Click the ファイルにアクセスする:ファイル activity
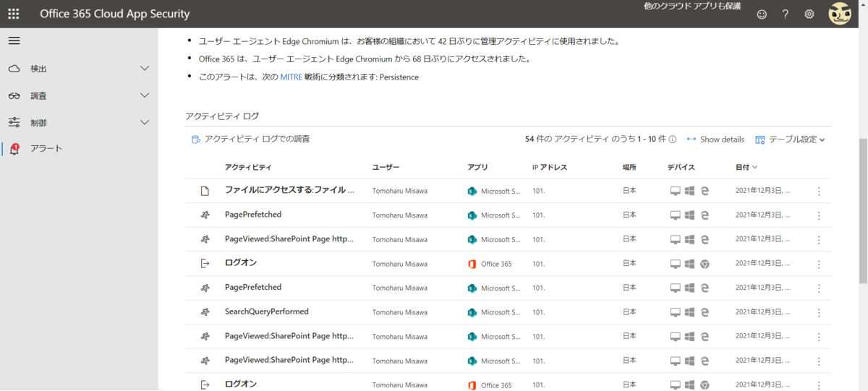Image resolution: width=868 pixels, height=391 pixels. [x=289, y=191]
